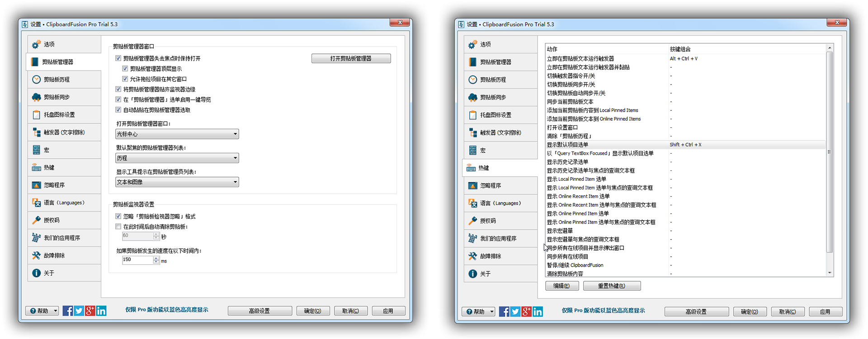The height and width of the screenshot is (339, 868).
Task: Click 按键组合 column header
Action: pyautogui.click(x=747, y=49)
